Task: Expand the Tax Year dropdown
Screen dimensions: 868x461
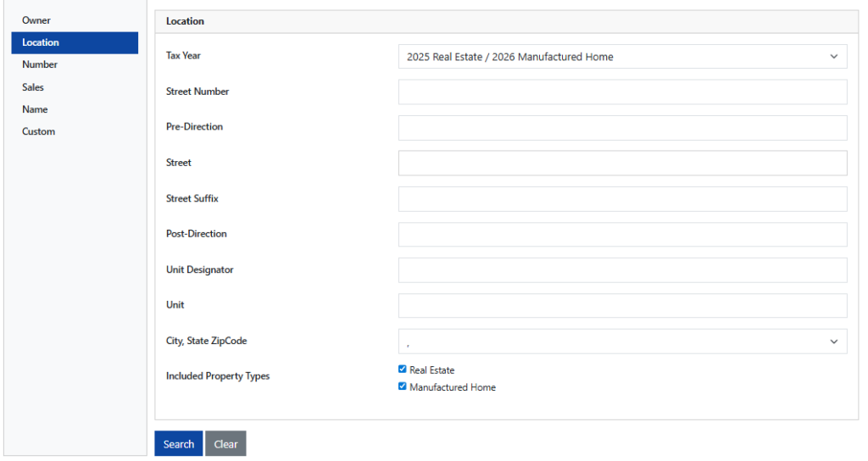Action: [x=622, y=57]
